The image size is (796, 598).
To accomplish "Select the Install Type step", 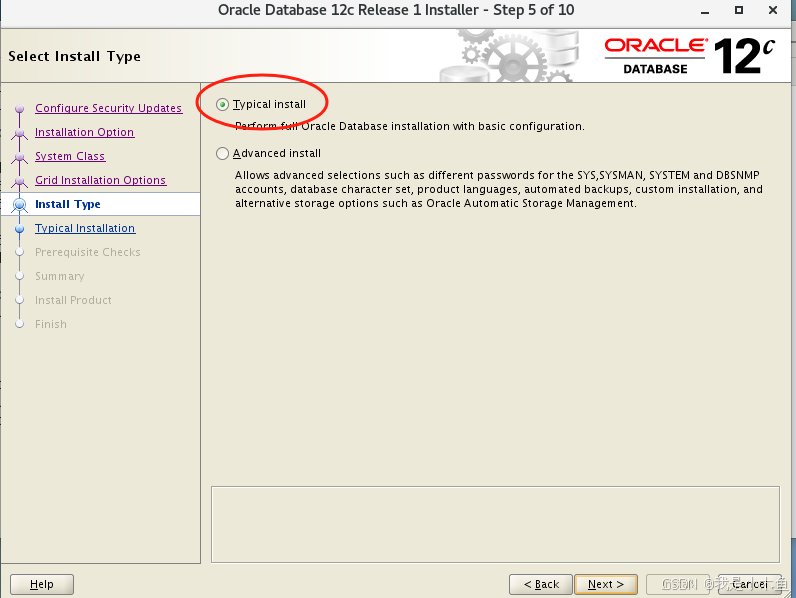I will pos(68,204).
